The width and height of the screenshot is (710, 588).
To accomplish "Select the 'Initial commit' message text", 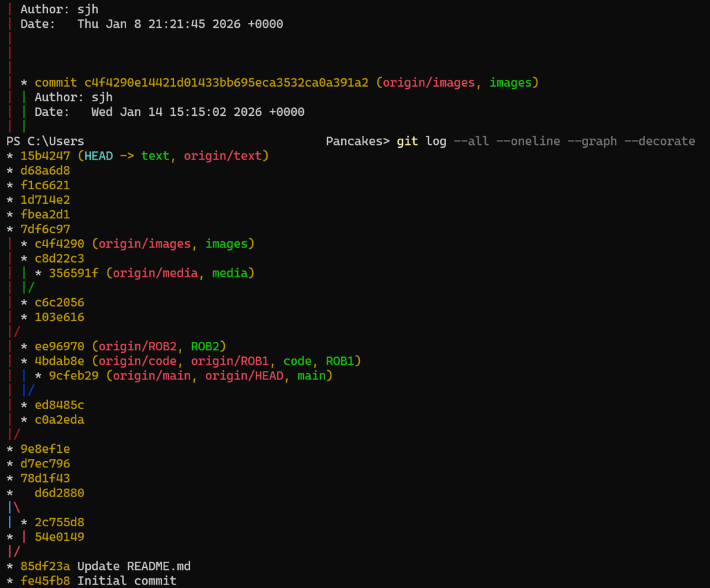I will click(x=127, y=580).
